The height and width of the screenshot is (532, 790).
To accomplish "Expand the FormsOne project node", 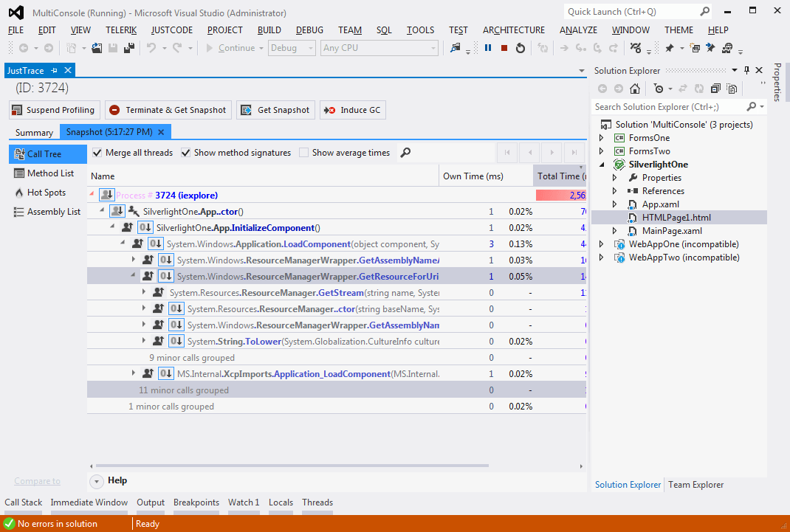I will [x=601, y=138].
